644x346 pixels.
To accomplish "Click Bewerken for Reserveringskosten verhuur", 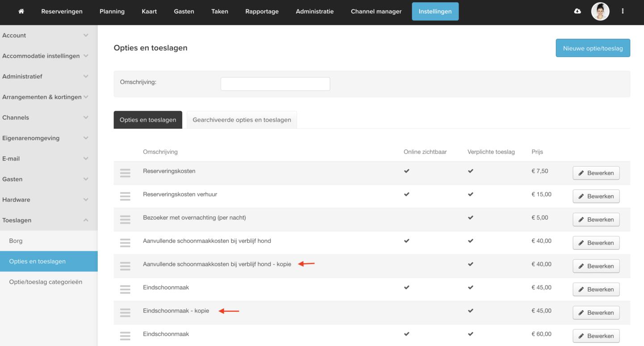I will pyautogui.click(x=596, y=196).
